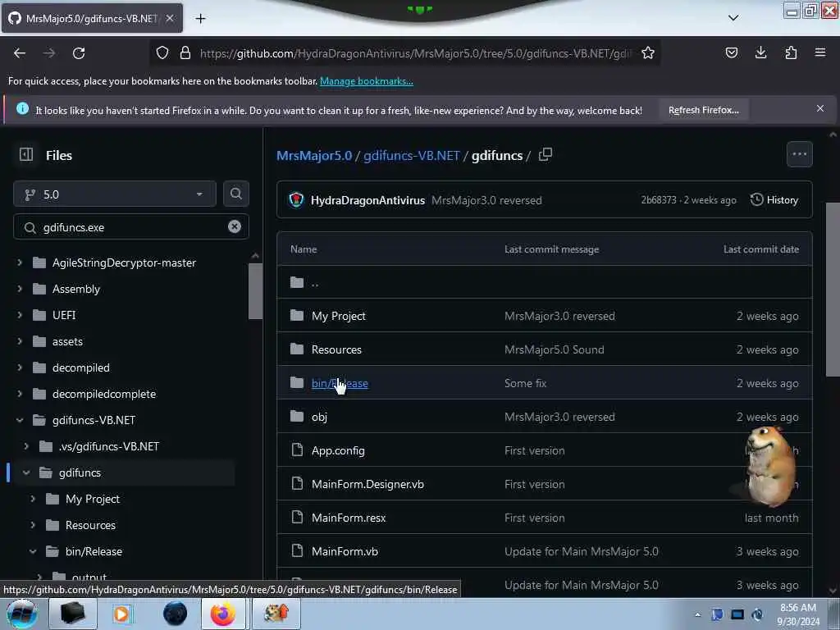Click the Manage bookmarks link
Screen dimensions: 840x630
click(367, 81)
